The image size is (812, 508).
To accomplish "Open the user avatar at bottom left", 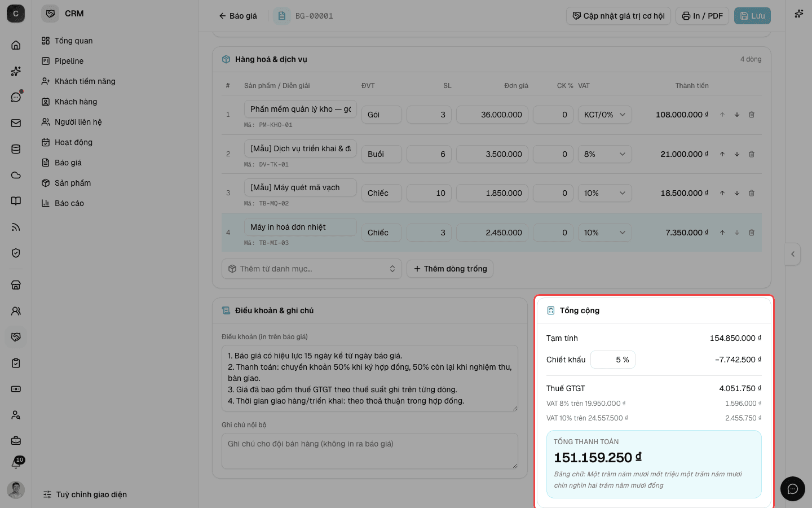I will coord(16,490).
